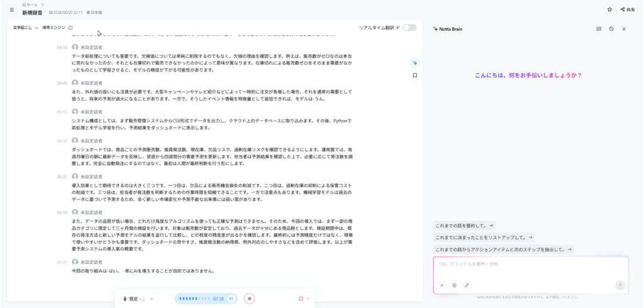Image resolution: width=644 pixels, height=308 pixels.
Task: Click the audio level meter in recording bar
Action: (194, 299)
